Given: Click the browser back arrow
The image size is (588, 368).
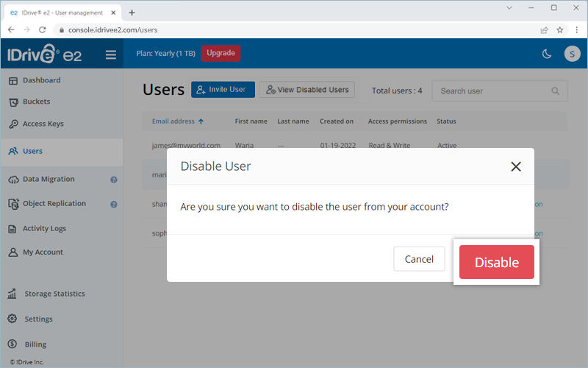Looking at the screenshot, I should click(11, 29).
